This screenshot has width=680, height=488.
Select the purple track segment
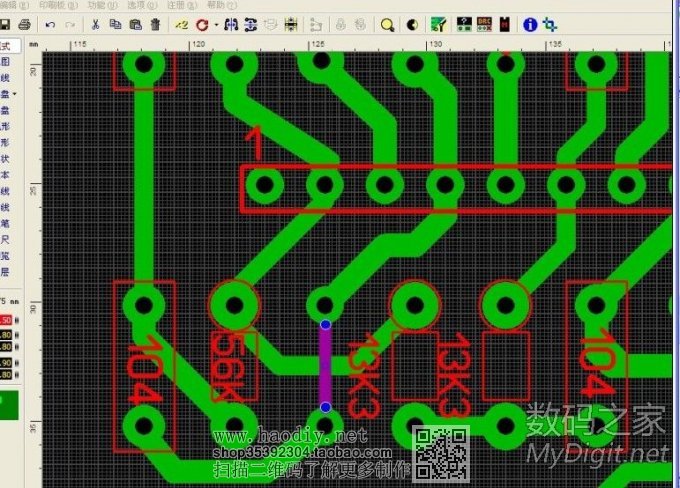[325, 366]
